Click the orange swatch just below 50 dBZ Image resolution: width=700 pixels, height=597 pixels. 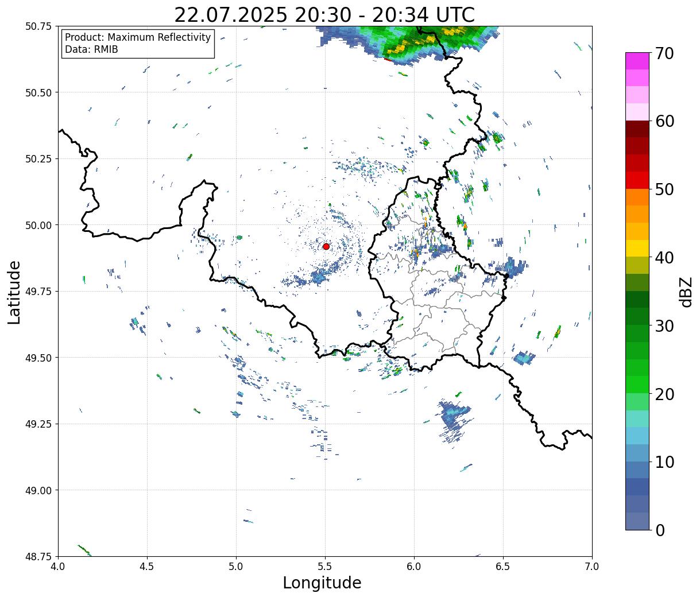[637, 197]
